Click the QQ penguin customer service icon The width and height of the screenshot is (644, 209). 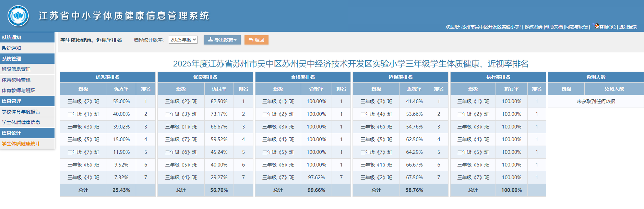pos(597,26)
